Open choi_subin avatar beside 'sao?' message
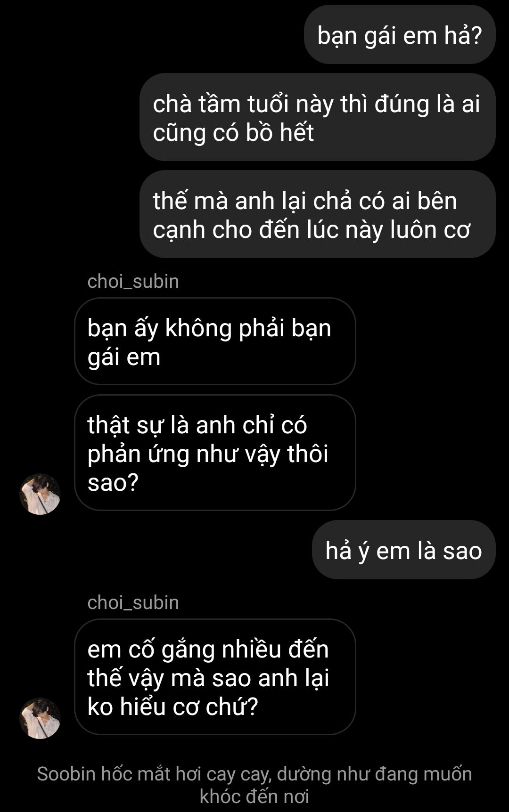Viewport: 509px width, 812px height. [40, 494]
